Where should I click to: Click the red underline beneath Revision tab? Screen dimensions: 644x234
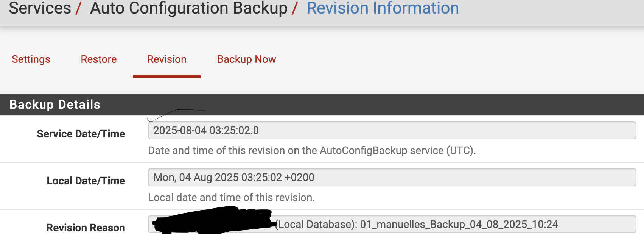point(167,76)
